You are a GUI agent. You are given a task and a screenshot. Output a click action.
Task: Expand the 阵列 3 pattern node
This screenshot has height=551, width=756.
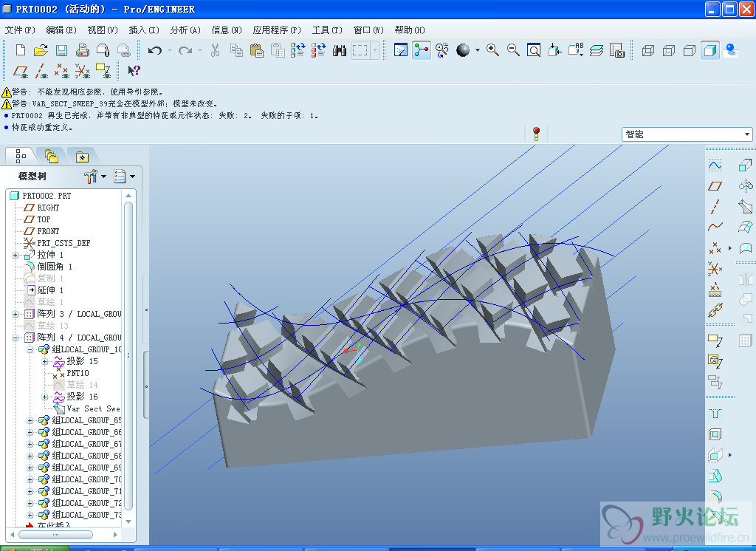[16, 314]
